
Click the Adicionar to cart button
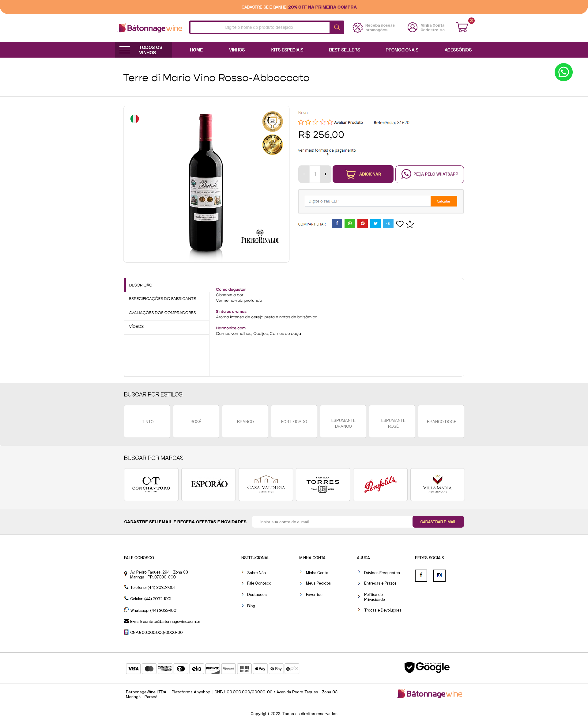(x=362, y=174)
